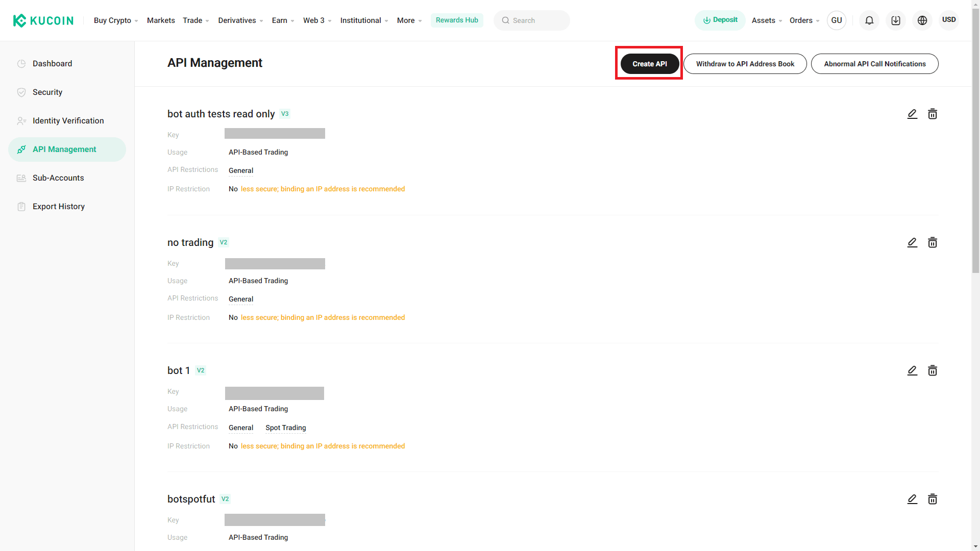The height and width of the screenshot is (551, 980).
Task: Click the scrollbar down arrow
Action: (975, 546)
